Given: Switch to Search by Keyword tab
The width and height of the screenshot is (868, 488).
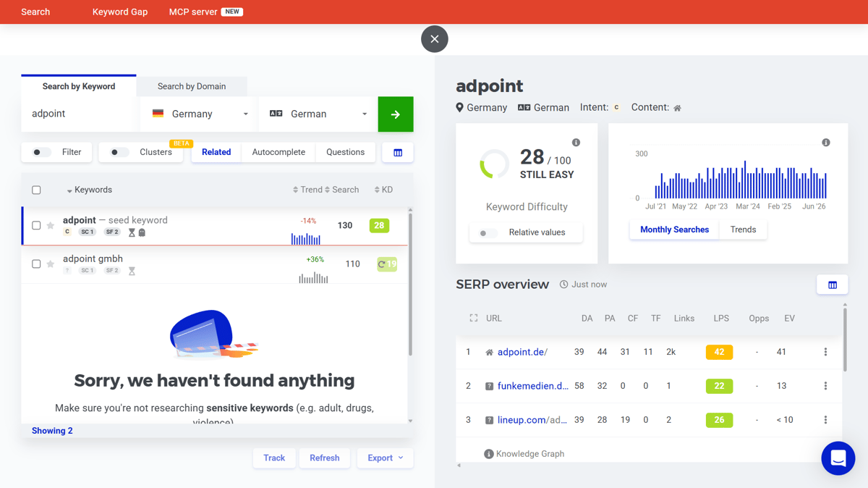Looking at the screenshot, I should click(x=79, y=86).
